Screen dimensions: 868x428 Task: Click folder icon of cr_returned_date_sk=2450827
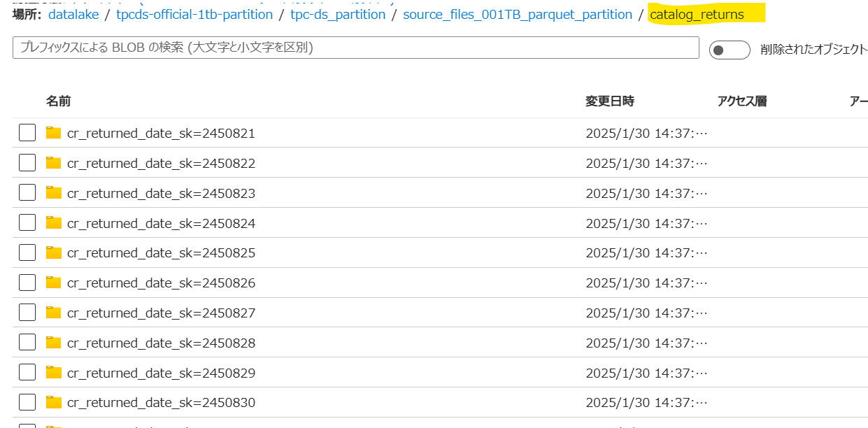pyautogui.click(x=54, y=313)
